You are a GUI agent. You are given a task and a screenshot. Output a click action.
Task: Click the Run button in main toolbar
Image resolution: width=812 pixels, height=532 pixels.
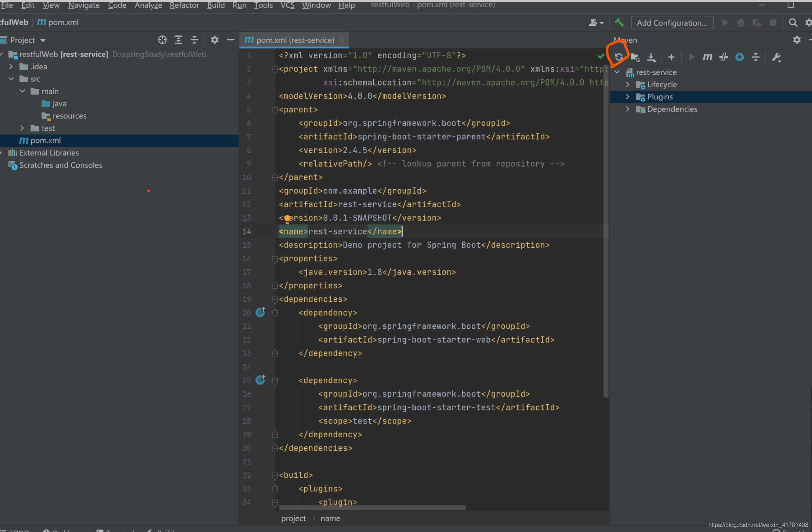725,22
